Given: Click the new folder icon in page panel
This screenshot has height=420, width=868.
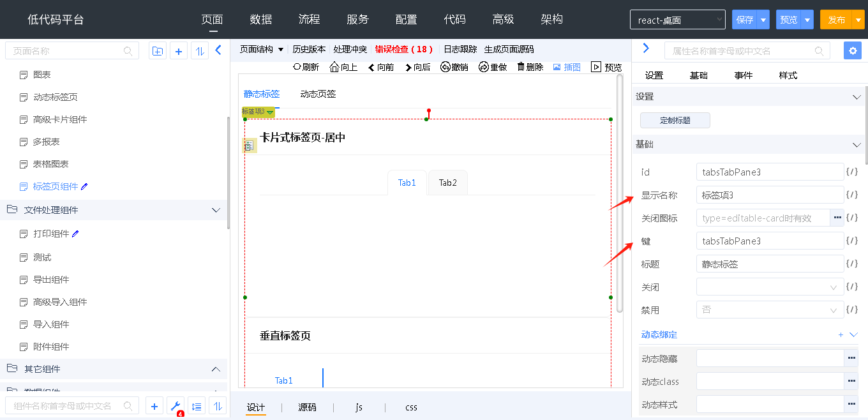Looking at the screenshot, I should tap(158, 51).
